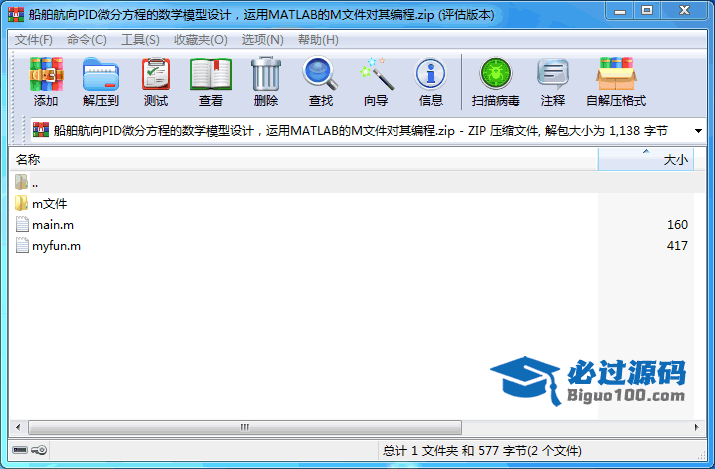715x469 pixels.
Task: Open the 收藏夹(O) menu
Action: coord(200,40)
